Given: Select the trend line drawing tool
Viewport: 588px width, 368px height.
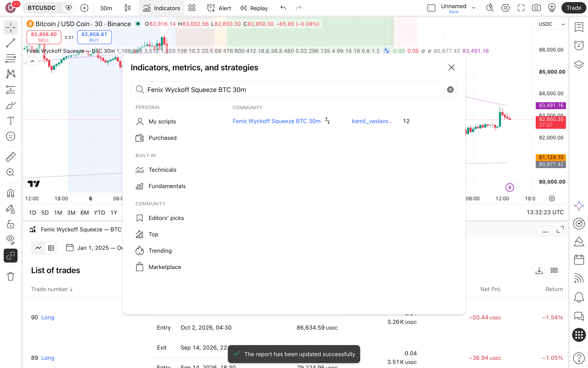Looking at the screenshot, I should (10, 43).
